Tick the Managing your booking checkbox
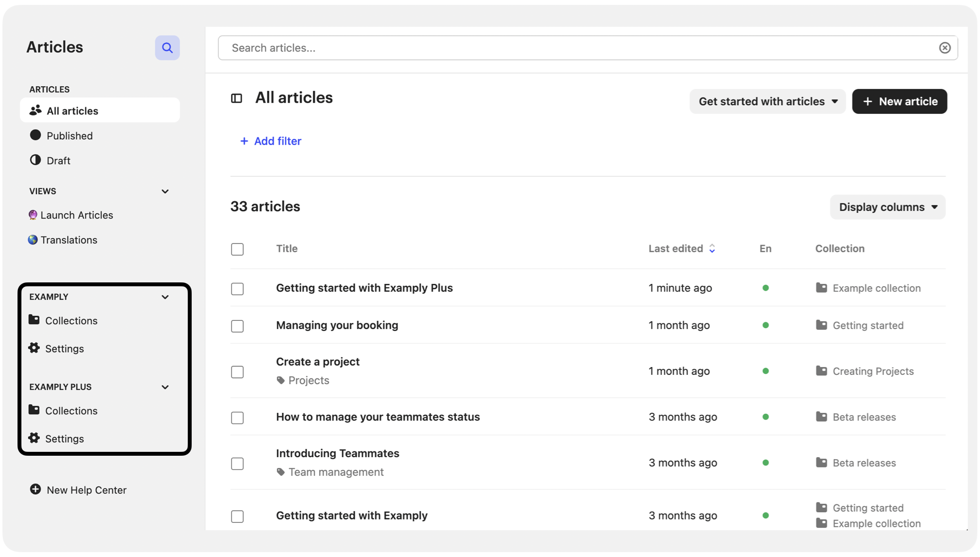The width and height of the screenshot is (980, 557). [x=237, y=326]
